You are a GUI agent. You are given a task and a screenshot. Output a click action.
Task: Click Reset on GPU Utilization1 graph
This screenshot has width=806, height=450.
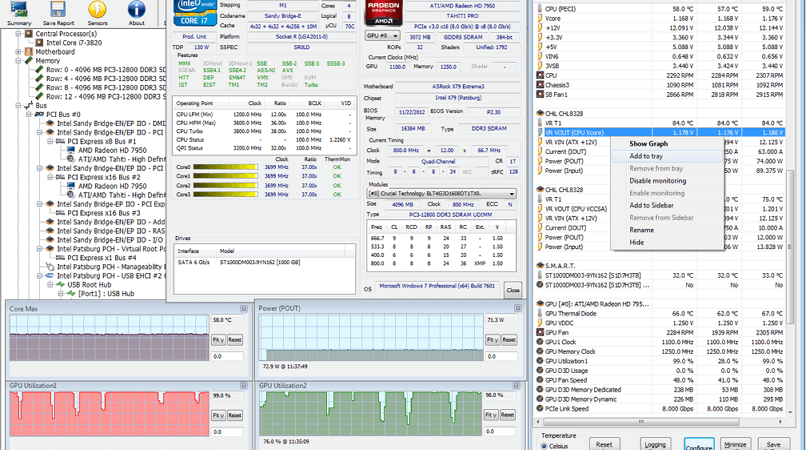point(235,416)
